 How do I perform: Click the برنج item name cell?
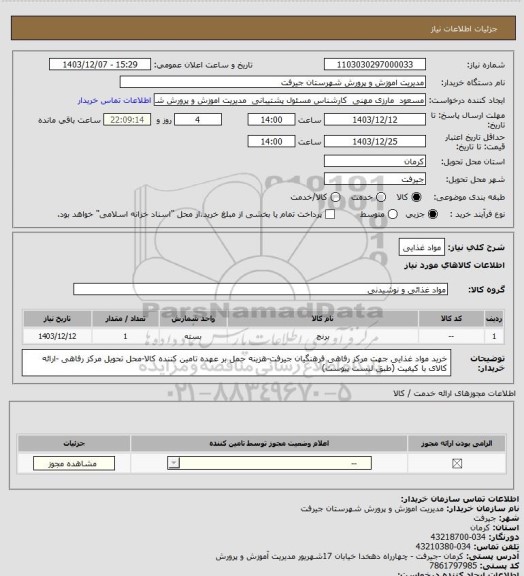[323, 336]
